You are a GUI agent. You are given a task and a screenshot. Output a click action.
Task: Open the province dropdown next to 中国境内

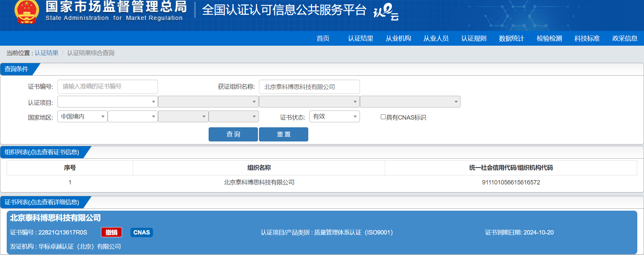[133, 117]
